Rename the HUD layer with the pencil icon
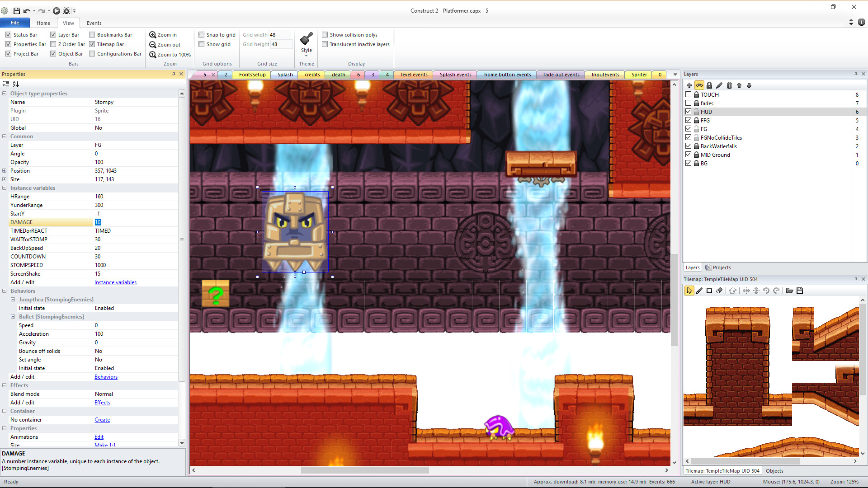The image size is (868, 488). pyautogui.click(x=719, y=85)
